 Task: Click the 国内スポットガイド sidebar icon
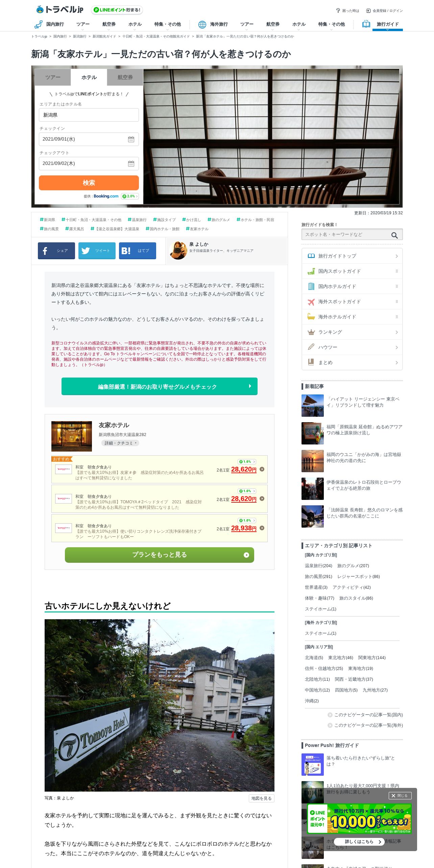coord(311,271)
